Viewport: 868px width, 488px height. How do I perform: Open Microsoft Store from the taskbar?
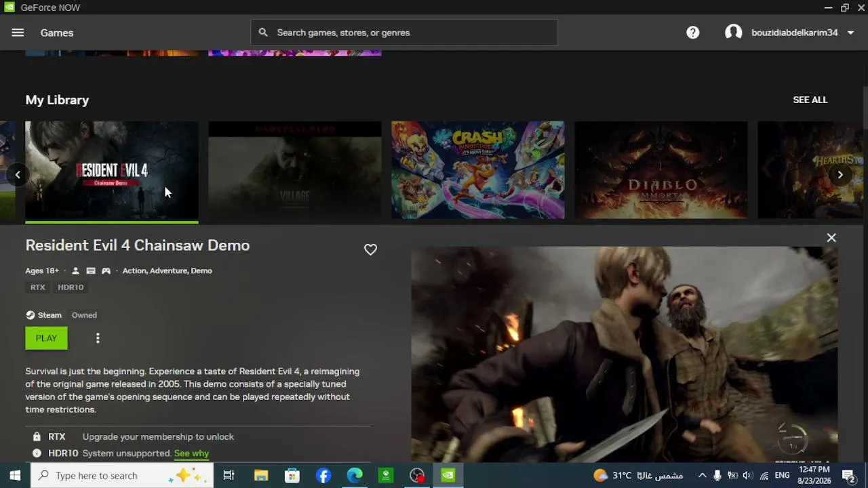(292, 475)
